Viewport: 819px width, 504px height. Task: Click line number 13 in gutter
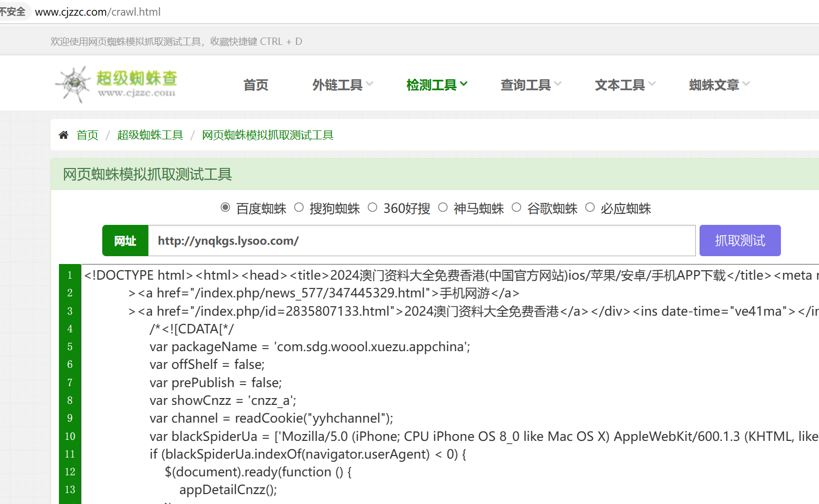[70, 489]
